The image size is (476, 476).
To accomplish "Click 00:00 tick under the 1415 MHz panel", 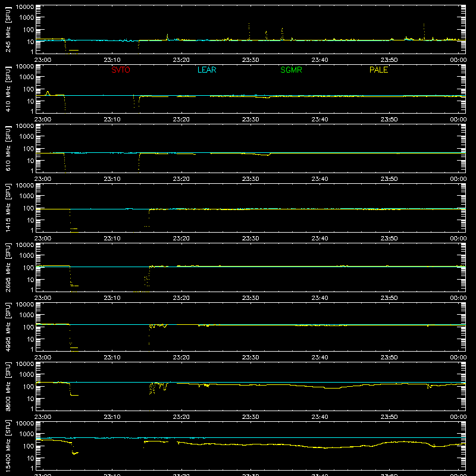I will (x=458, y=239).
